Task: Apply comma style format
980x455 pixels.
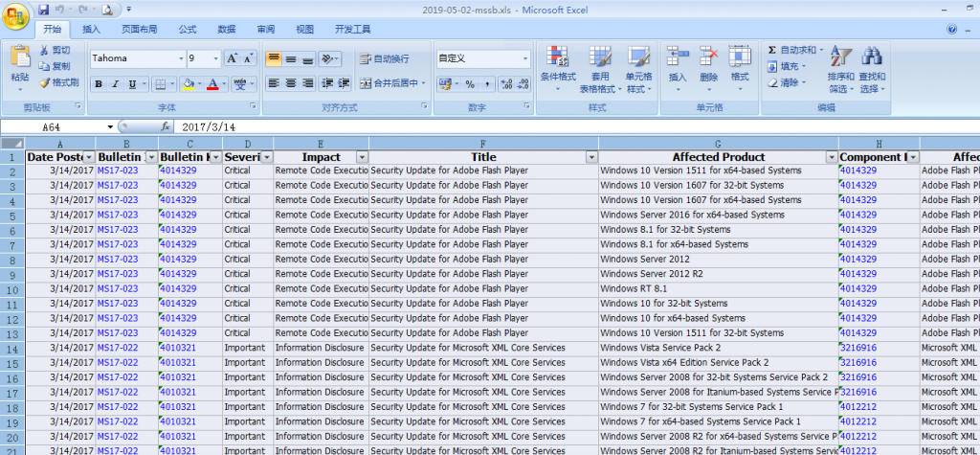Action: pyautogui.click(x=487, y=84)
